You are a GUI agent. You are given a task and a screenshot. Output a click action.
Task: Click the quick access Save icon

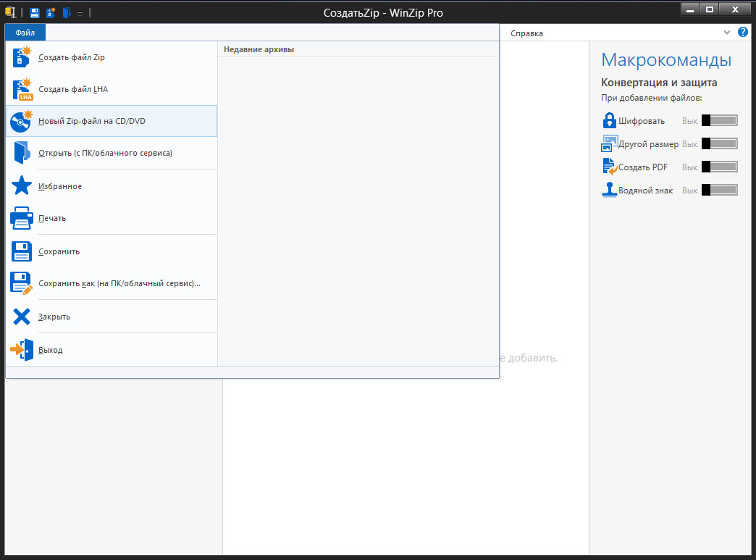tap(35, 13)
